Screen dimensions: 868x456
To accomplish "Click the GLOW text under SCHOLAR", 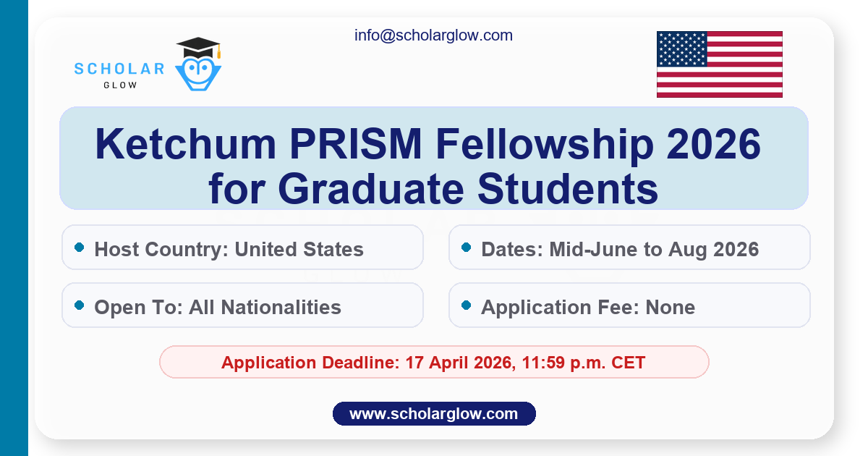I will [120, 85].
